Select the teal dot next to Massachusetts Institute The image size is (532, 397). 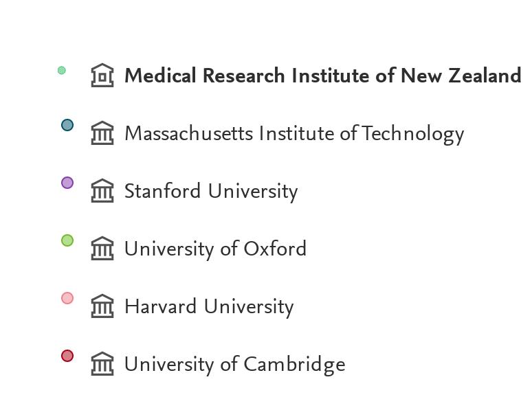point(67,125)
